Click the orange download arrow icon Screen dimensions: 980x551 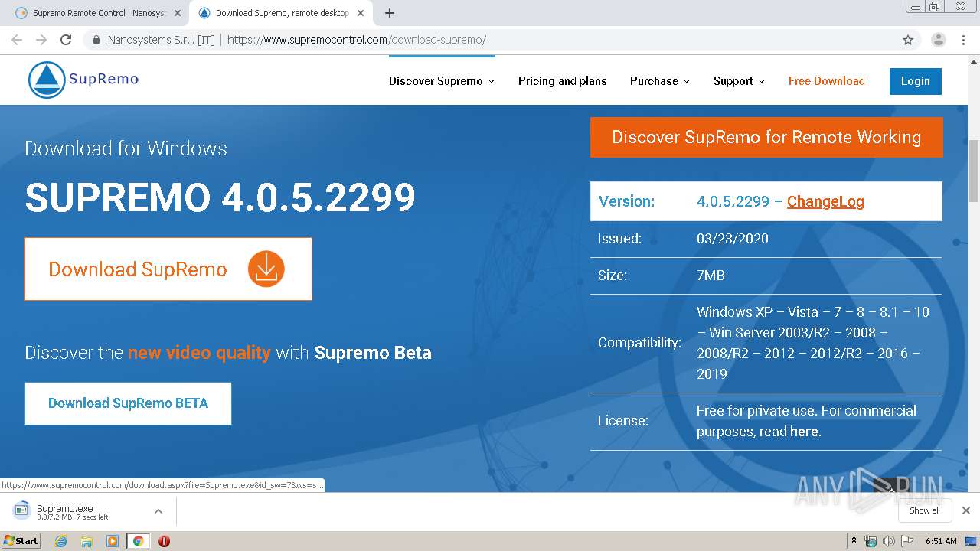coord(266,269)
